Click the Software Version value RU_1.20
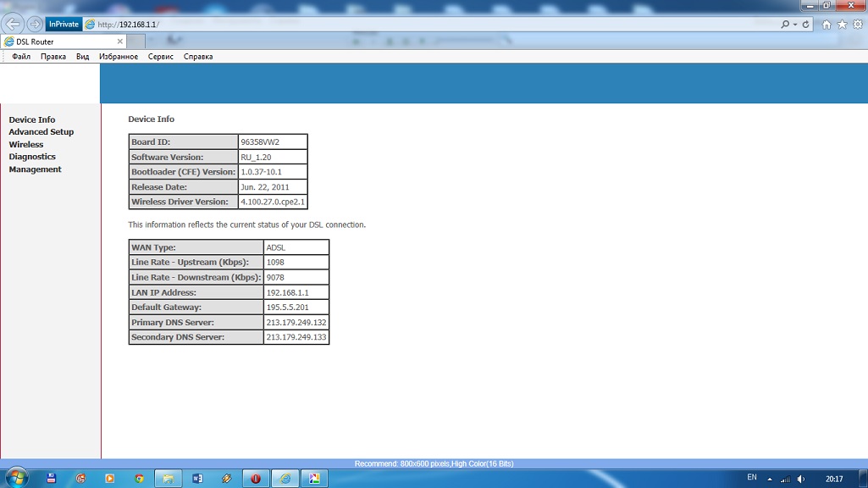This screenshot has height=488, width=868. click(x=256, y=158)
